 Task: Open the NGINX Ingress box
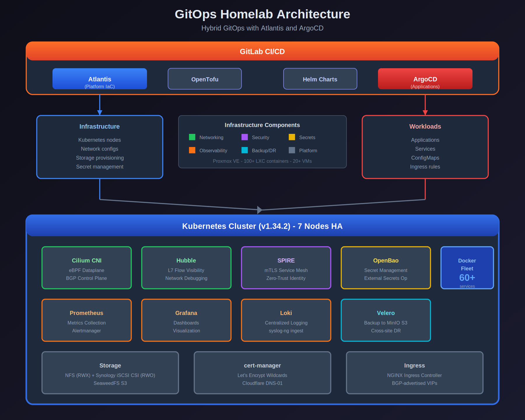(414, 373)
